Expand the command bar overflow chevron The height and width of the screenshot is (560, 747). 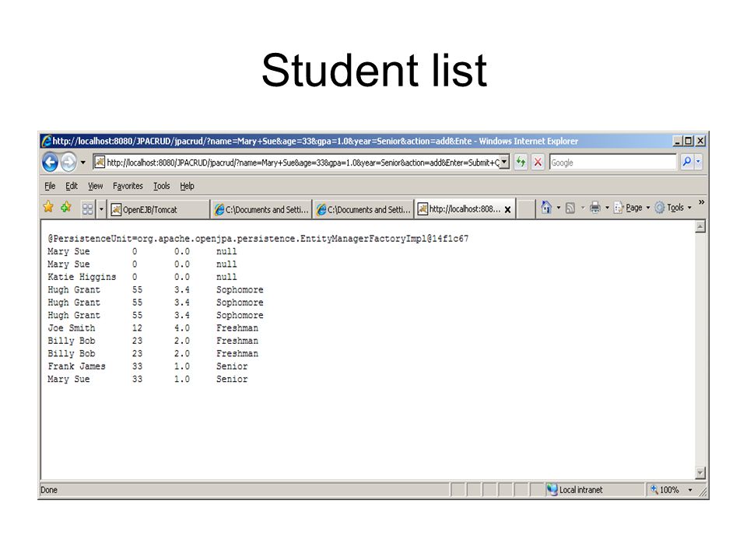click(x=701, y=202)
